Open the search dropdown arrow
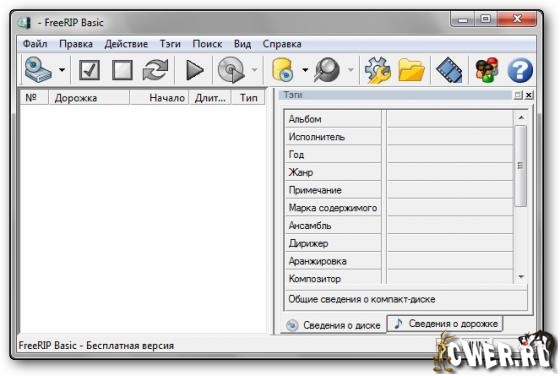 pyautogui.click(x=351, y=70)
